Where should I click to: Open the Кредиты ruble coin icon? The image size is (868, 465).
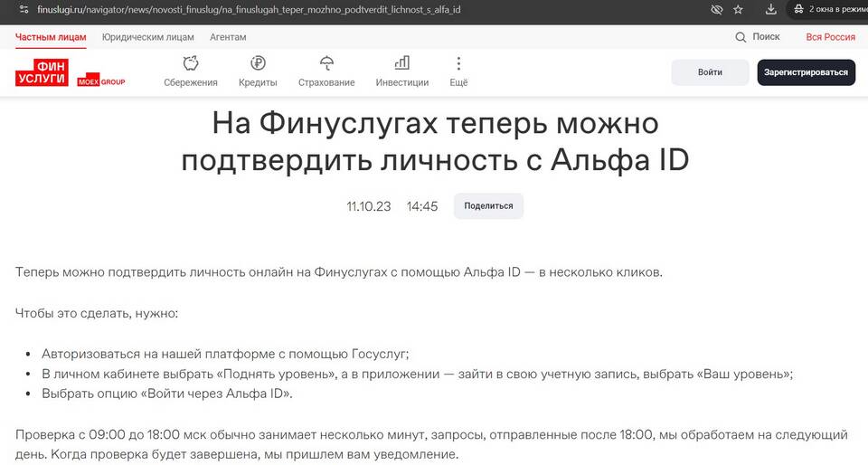pyautogui.click(x=258, y=63)
